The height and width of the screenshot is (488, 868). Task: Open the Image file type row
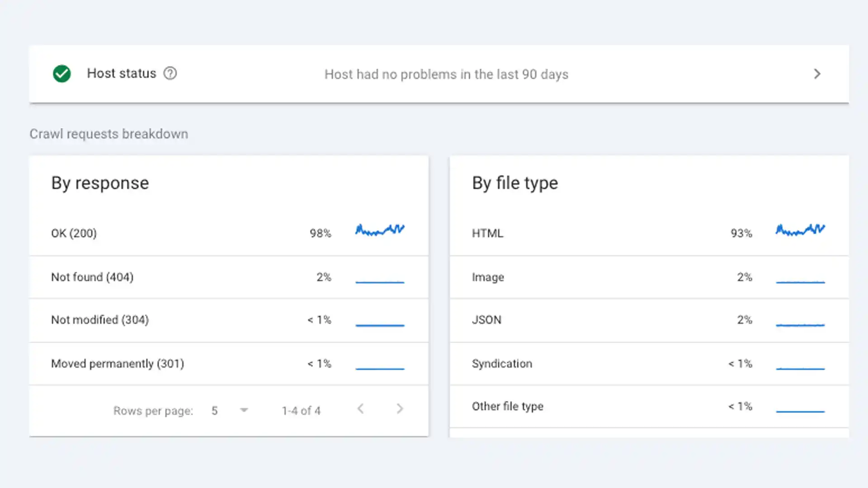(649, 277)
